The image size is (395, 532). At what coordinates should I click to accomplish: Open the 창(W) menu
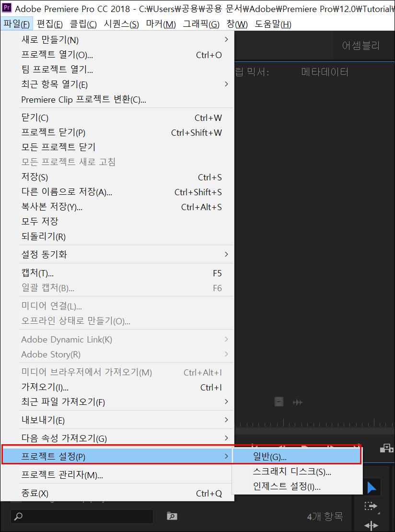coord(237,24)
